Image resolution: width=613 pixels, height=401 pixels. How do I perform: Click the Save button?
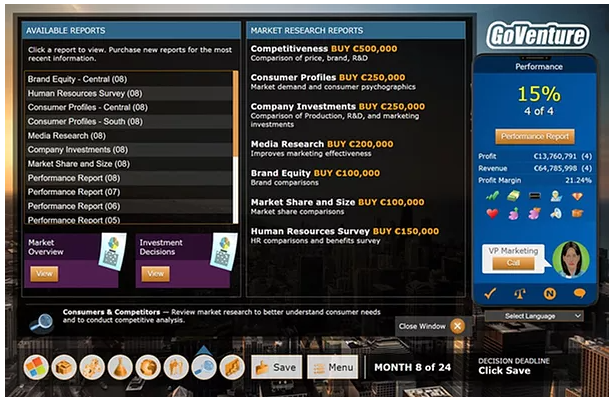276,367
